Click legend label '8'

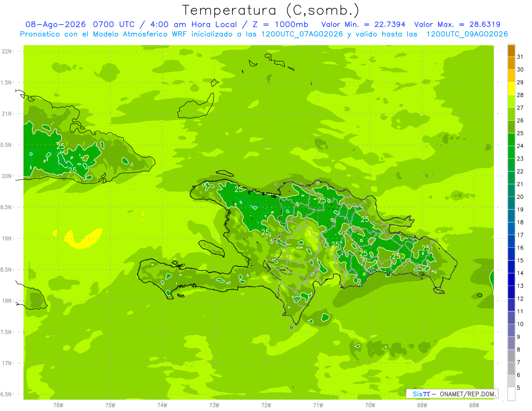[x=519, y=349]
